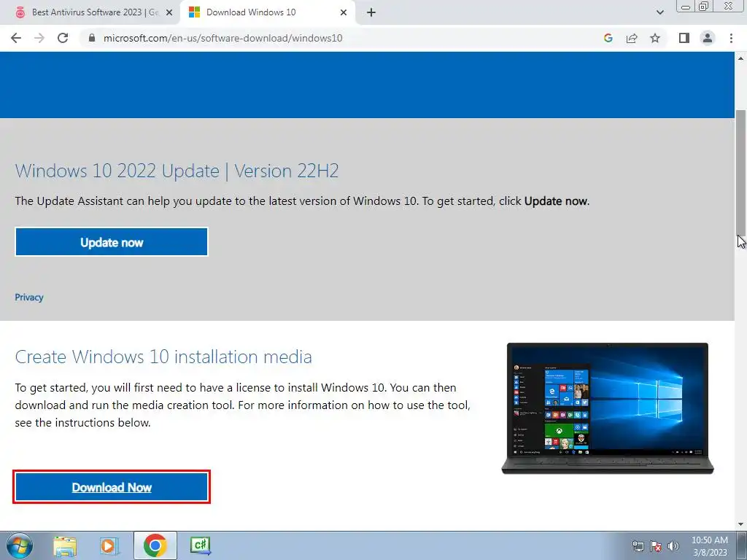
Task: Close the Best Antivirus Software tab
Action: click(169, 12)
